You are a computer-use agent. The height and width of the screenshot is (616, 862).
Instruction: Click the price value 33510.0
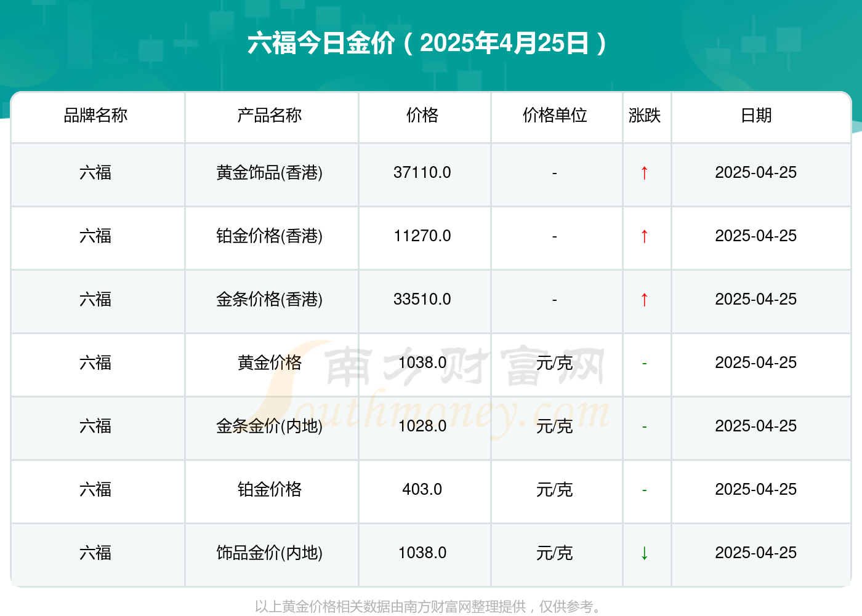click(x=422, y=299)
